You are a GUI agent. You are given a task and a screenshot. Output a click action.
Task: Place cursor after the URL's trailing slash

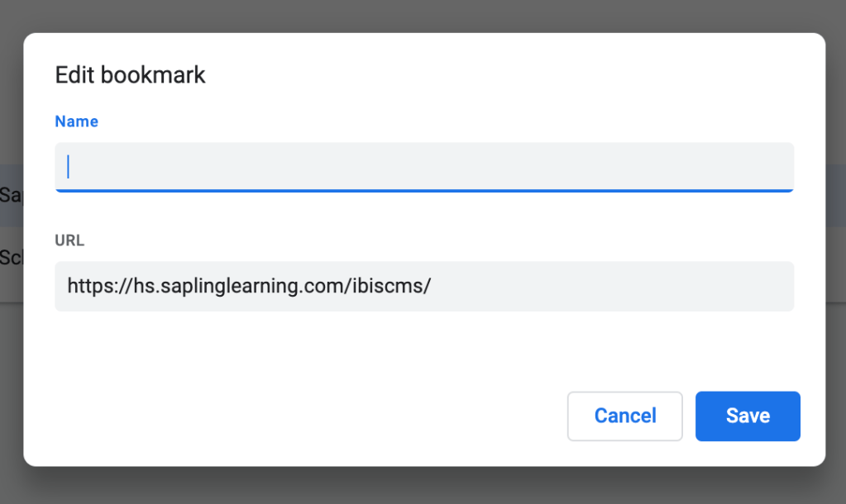(x=433, y=287)
